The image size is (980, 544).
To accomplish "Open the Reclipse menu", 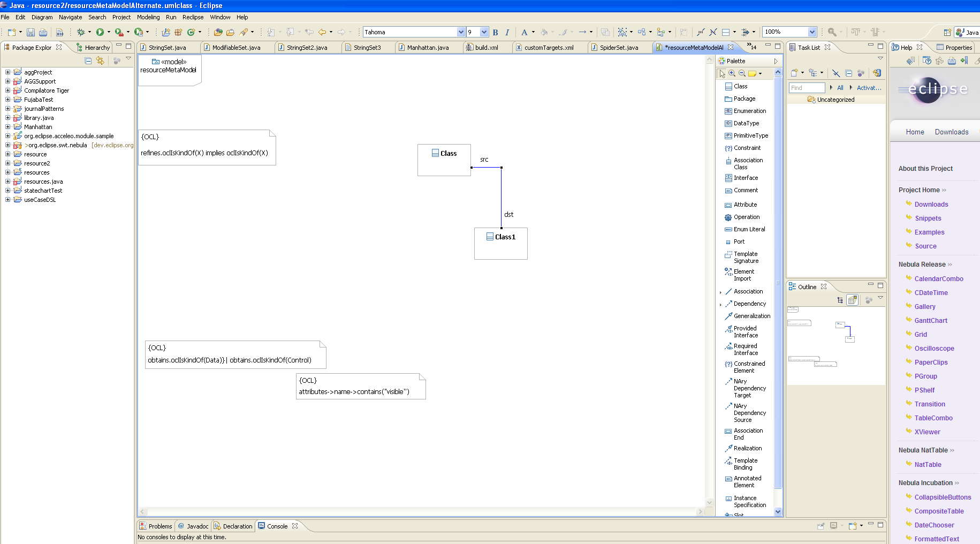I will coord(193,17).
